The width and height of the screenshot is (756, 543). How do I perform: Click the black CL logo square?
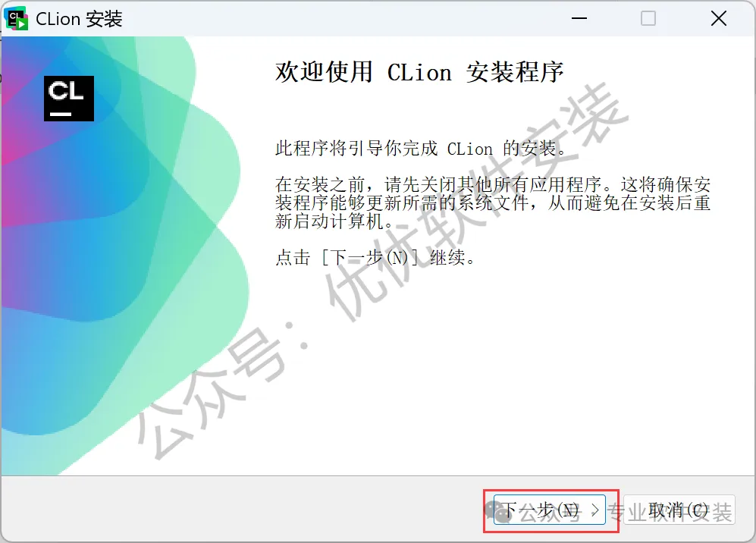pos(69,99)
